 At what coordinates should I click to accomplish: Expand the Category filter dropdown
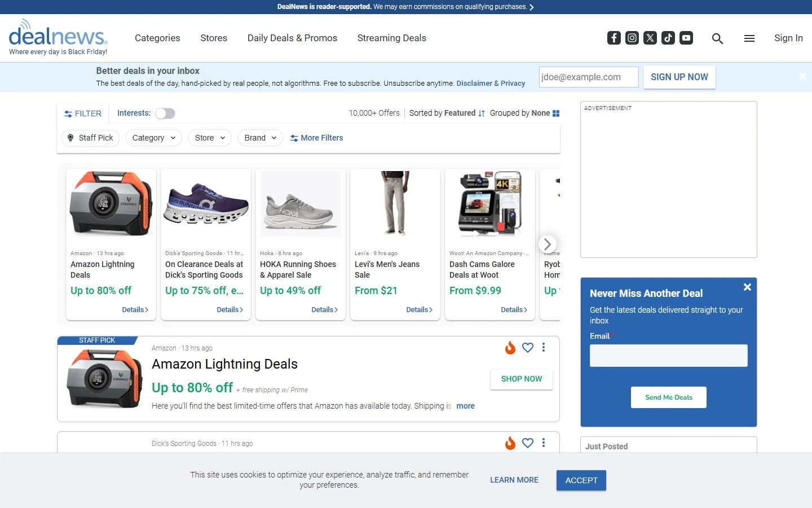tap(154, 138)
